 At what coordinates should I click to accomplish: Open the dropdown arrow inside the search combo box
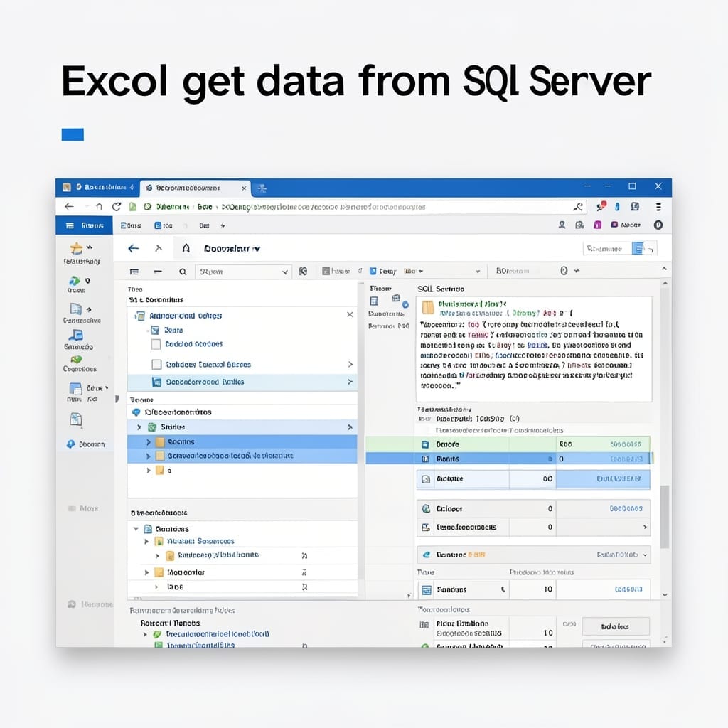(x=284, y=272)
